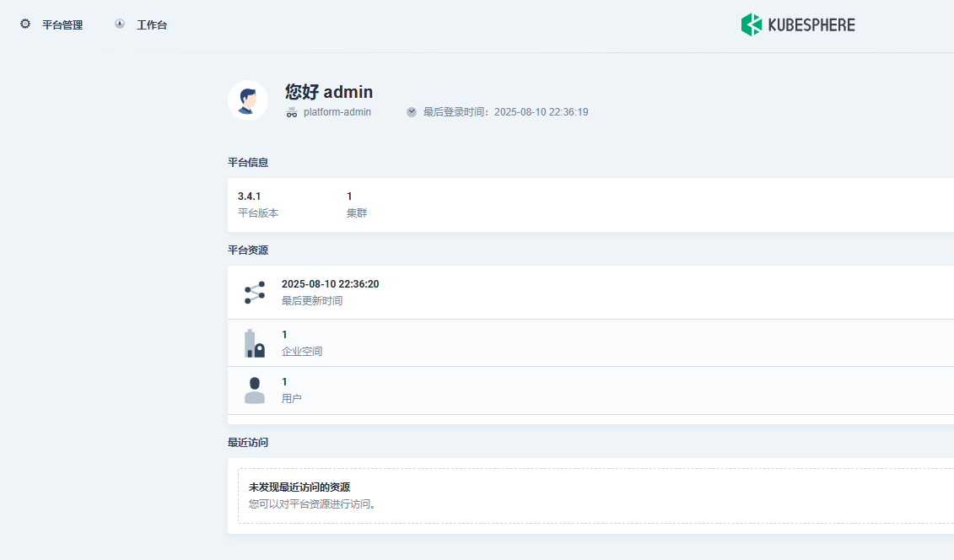Click the 3.4.1 平台版本 entry
The height and width of the screenshot is (560, 954).
[x=258, y=204]
